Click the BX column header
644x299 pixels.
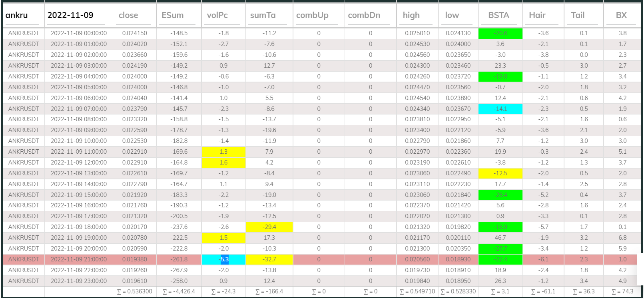click(x=621, y=15)
